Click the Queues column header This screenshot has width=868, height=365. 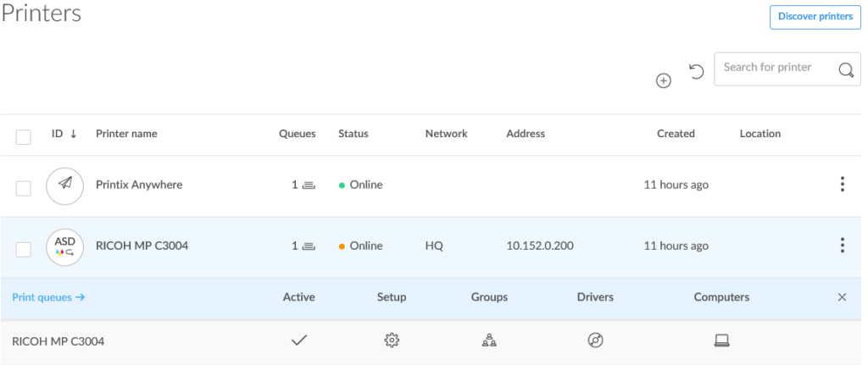tap(298, 134)
